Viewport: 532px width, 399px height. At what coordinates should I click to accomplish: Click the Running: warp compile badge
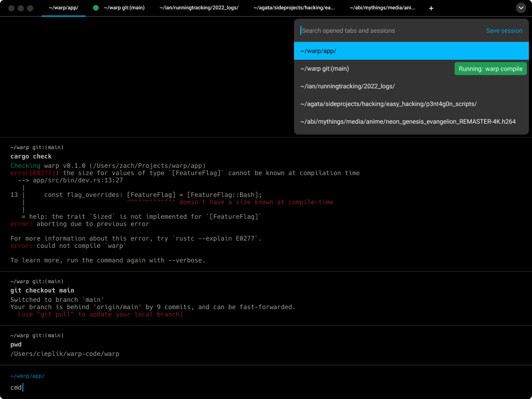(x=490, y=69)
